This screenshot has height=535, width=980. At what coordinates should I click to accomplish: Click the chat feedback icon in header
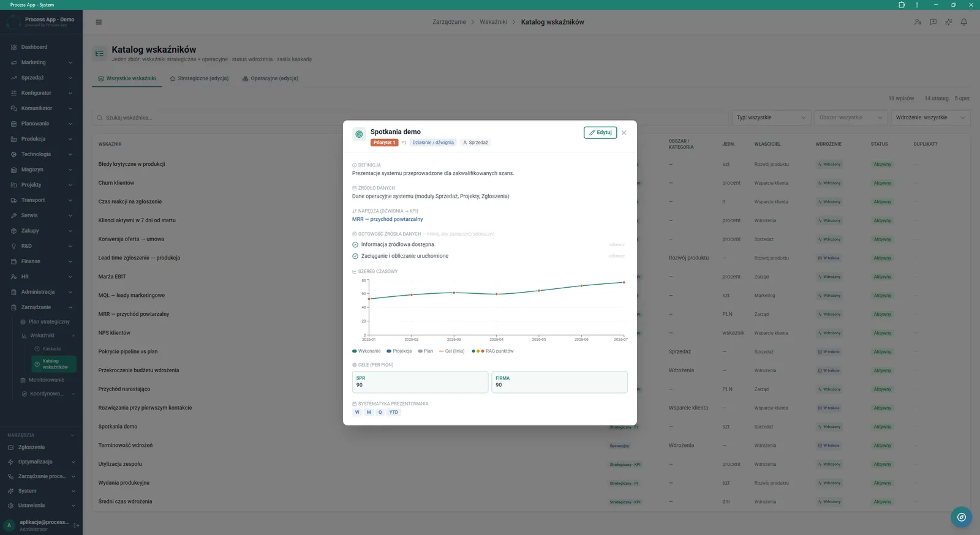[x=933, y=22]
